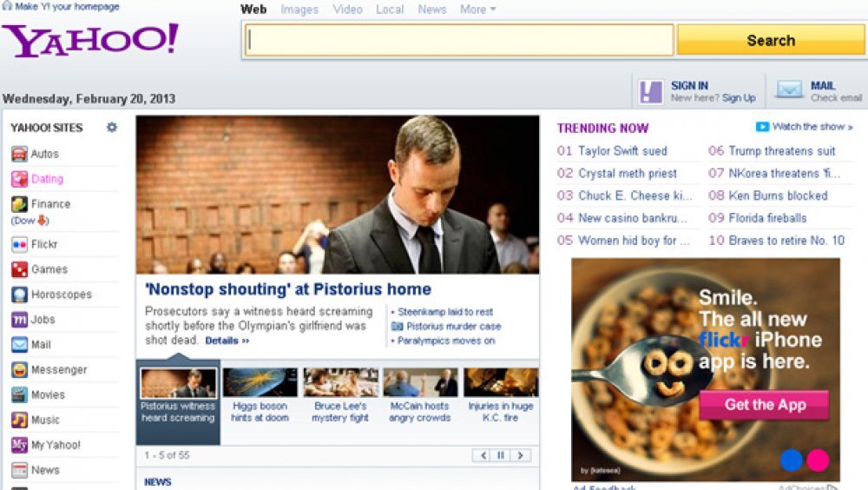Open the Messenger smiley icon
The height and width of the screenshot is (490, 868).
point(19,370)
